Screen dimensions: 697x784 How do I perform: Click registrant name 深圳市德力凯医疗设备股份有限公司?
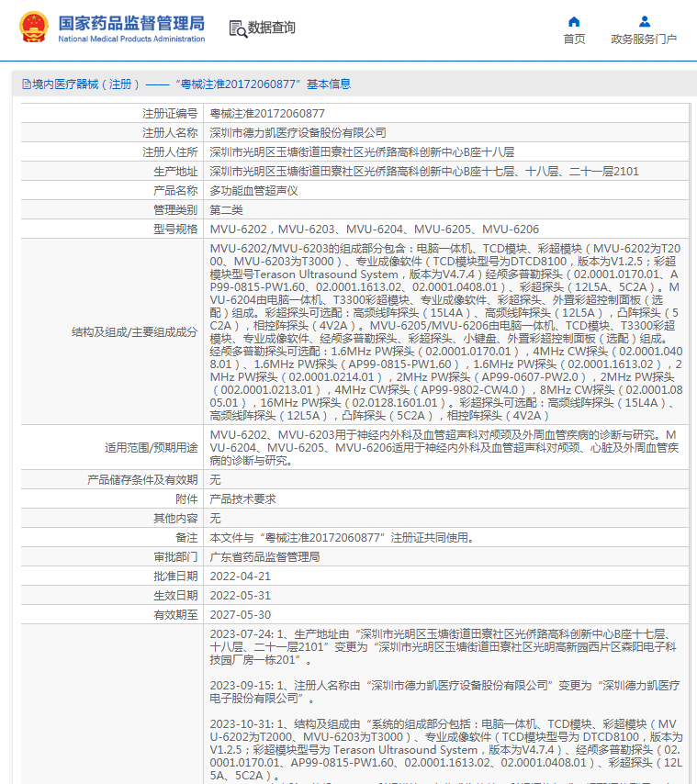pos(298,133)
